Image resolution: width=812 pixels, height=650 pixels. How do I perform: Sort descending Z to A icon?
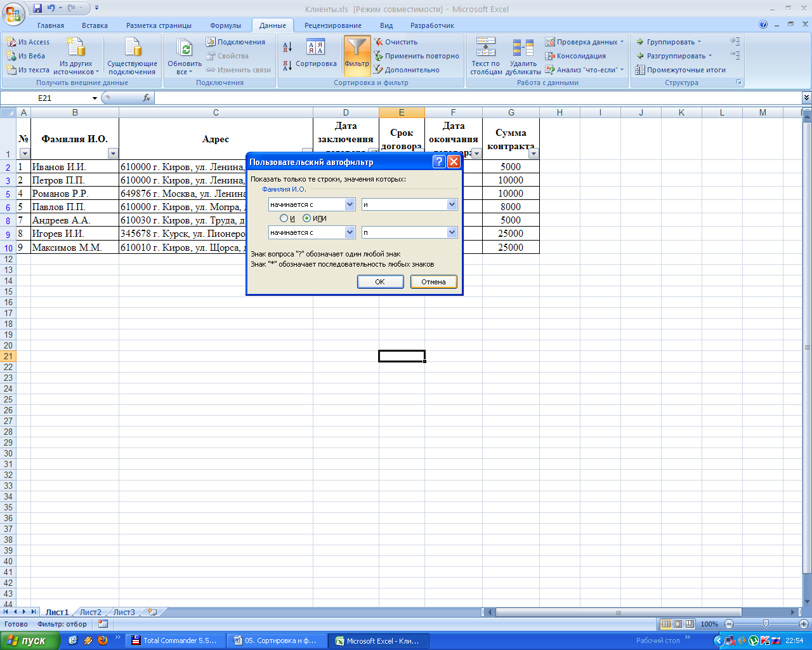pos(287,65)
